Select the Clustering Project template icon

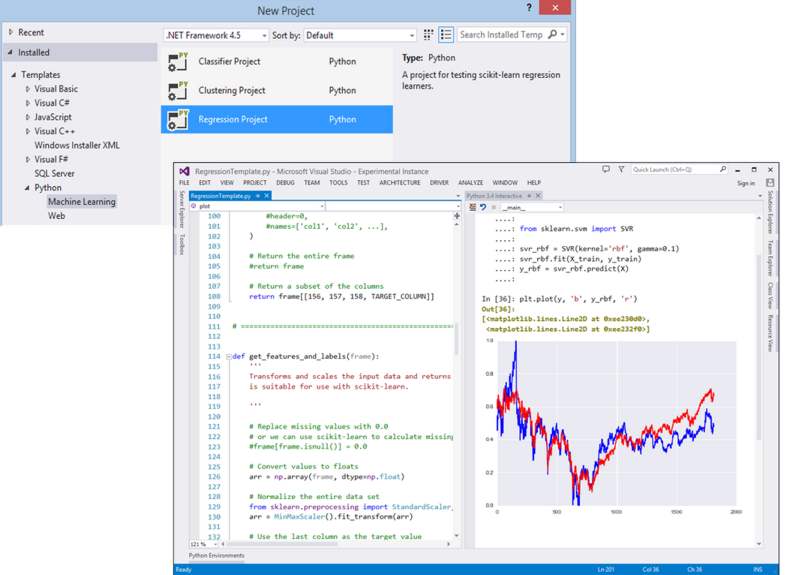pyautogui.click(x=178, y=91)
